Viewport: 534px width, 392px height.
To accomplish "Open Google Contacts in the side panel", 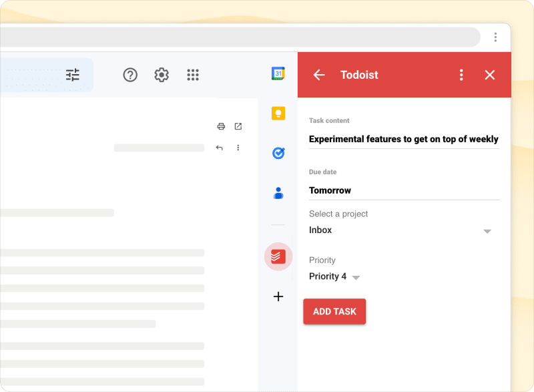I will click(278, 192).
